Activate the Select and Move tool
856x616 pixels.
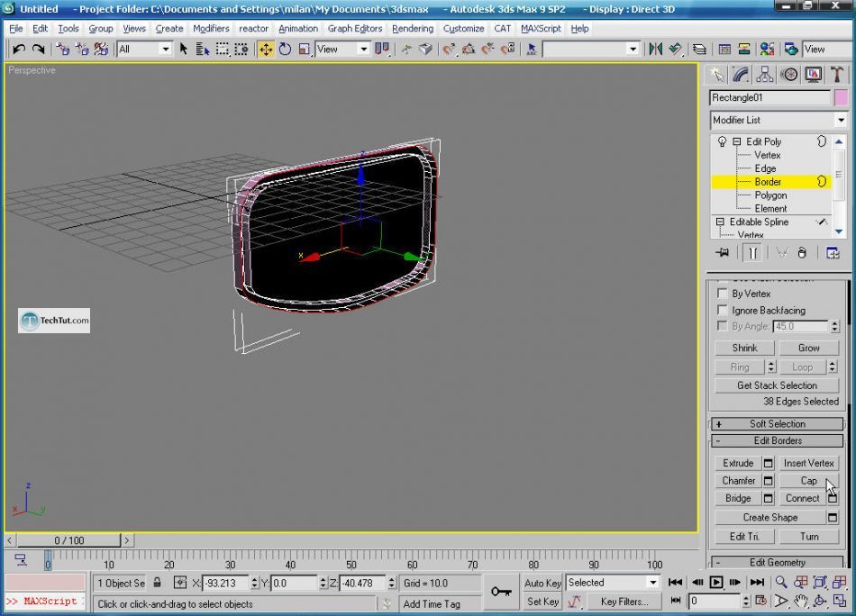266,50
